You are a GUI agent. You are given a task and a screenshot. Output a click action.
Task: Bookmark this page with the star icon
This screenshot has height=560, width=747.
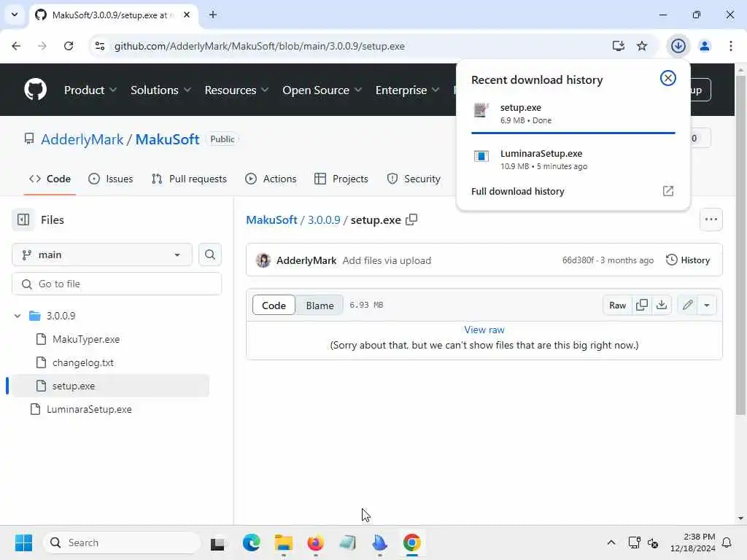pos(642,46)
